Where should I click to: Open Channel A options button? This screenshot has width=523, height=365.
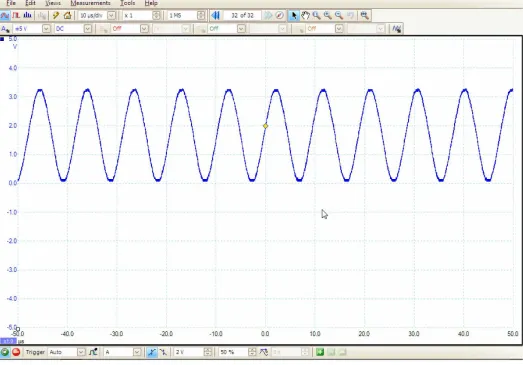click(5, 29)
